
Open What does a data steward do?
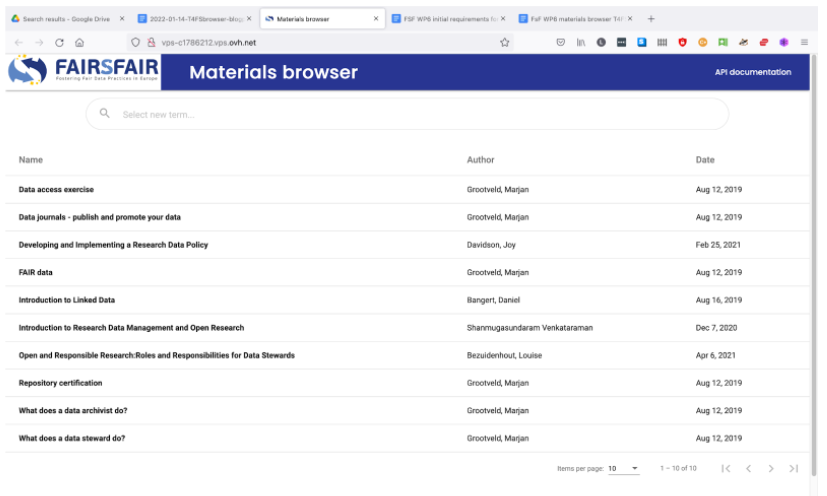[x=72, y=438]
